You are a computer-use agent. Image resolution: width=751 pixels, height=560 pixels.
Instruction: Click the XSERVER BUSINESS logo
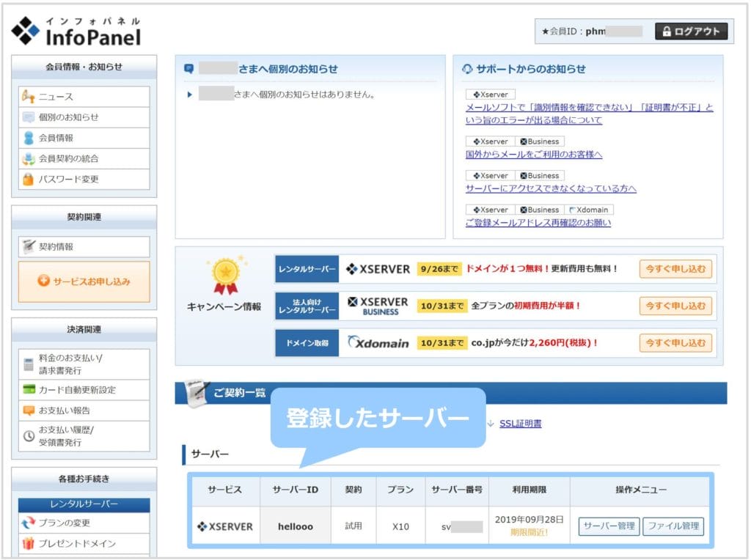tap(378, 306)
